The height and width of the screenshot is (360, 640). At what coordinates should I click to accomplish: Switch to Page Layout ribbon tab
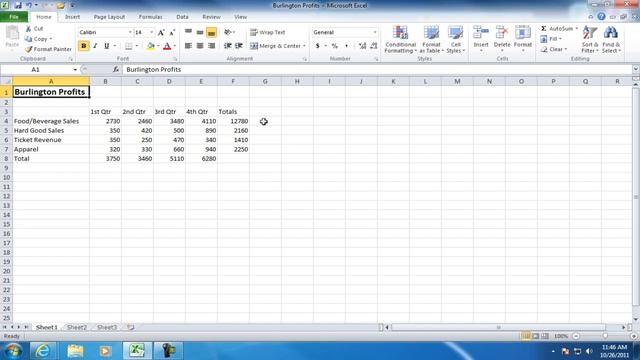coord(109,17)
